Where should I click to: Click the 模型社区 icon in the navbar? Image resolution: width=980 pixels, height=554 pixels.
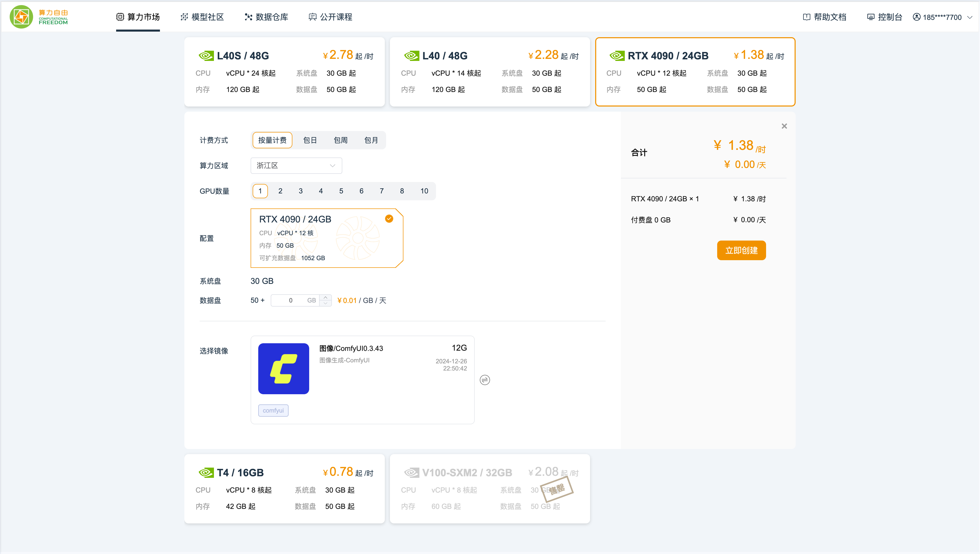184,17
